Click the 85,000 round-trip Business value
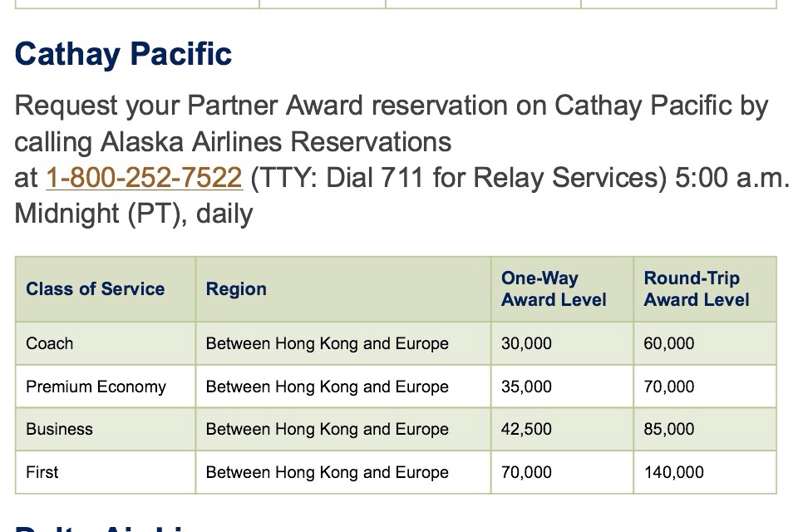This screenshot has width=798, height=532. tap(669, 429)
